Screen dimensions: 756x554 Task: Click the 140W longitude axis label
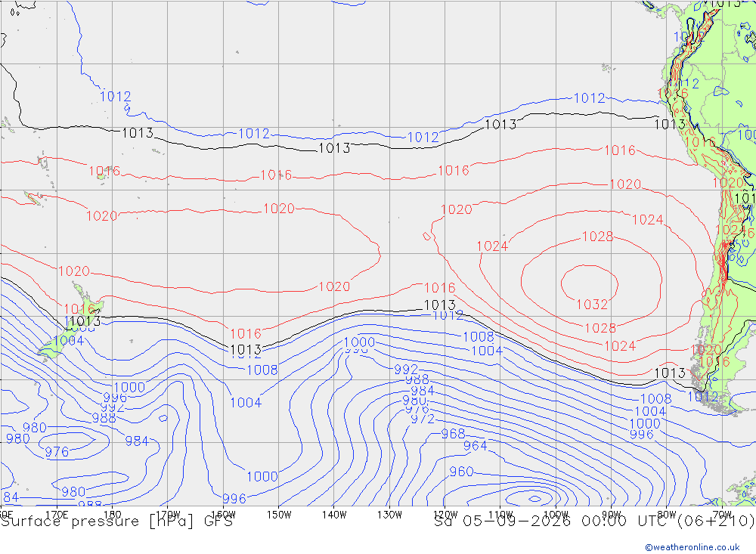click(334, 515)
